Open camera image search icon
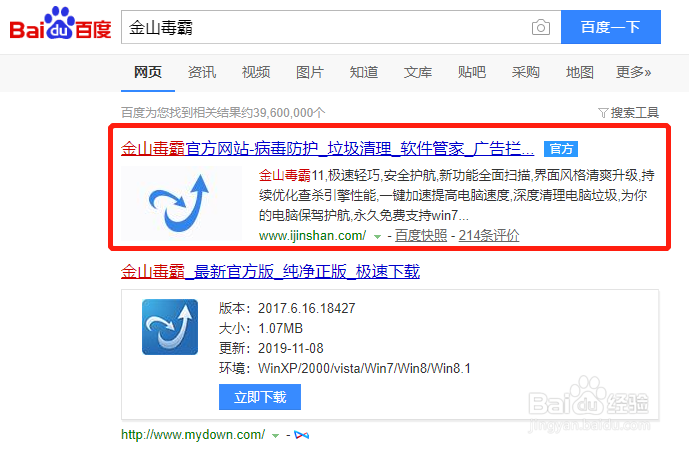This screenshot has width=689, height=449. pos(540,27)
